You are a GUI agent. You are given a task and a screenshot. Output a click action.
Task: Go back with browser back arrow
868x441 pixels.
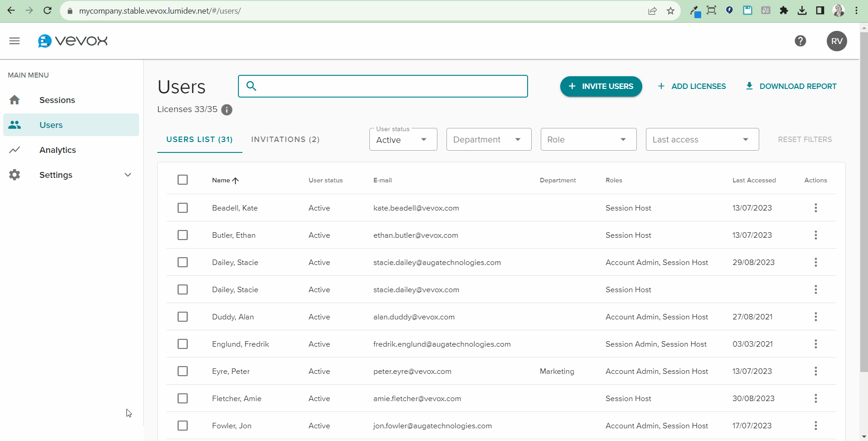click(11, 10)
